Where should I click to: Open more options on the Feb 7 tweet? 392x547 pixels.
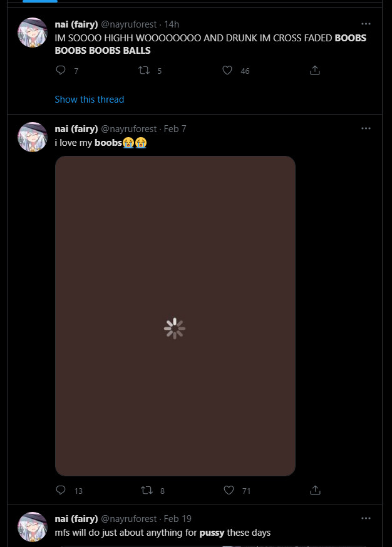pos(366,128)
